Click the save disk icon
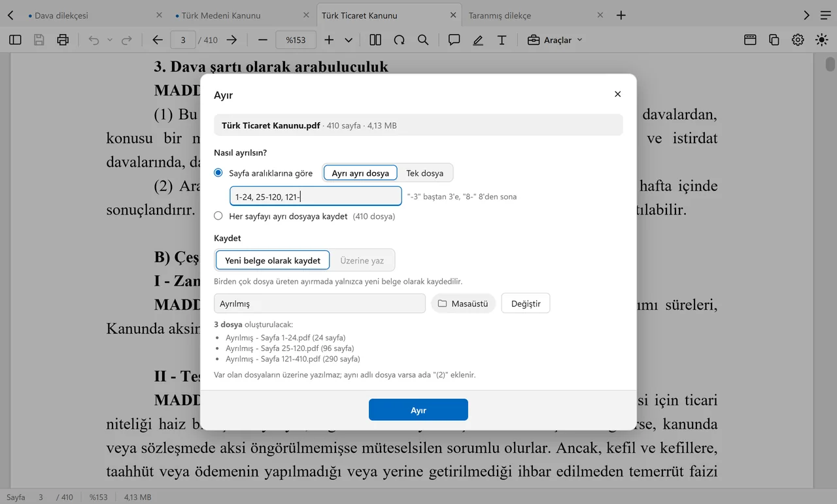The width and height of the screenshot is (837, 504). (x=39, y=40)
